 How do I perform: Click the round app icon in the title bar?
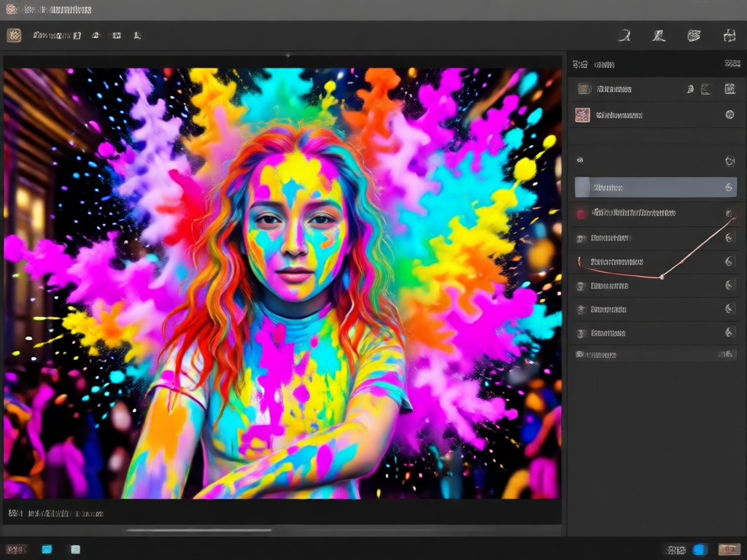tap(12, 9)
